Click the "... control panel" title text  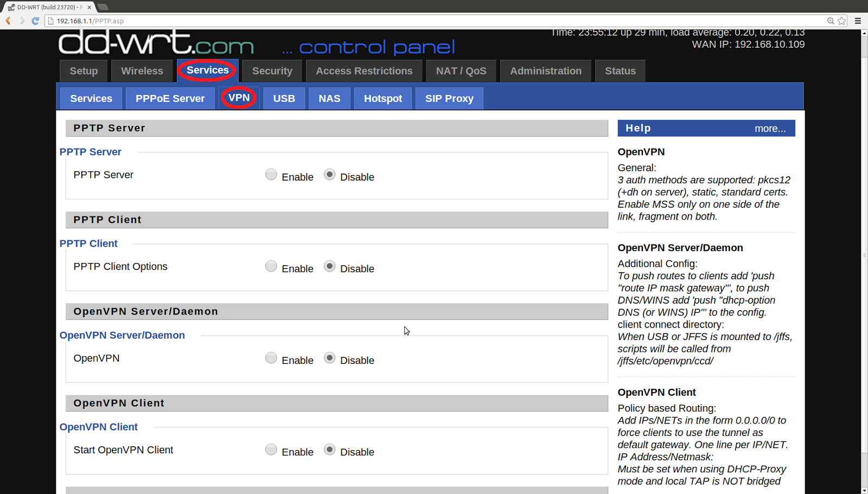(368, 48)
